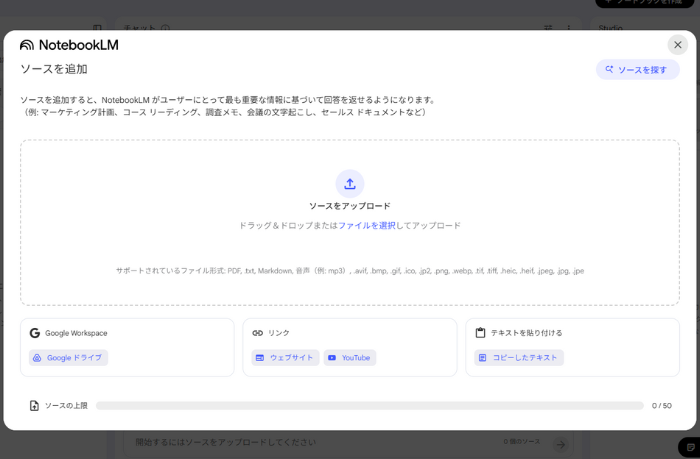700x459 pixels.
Task: Close the add source dialog
Action: point(677,45)
